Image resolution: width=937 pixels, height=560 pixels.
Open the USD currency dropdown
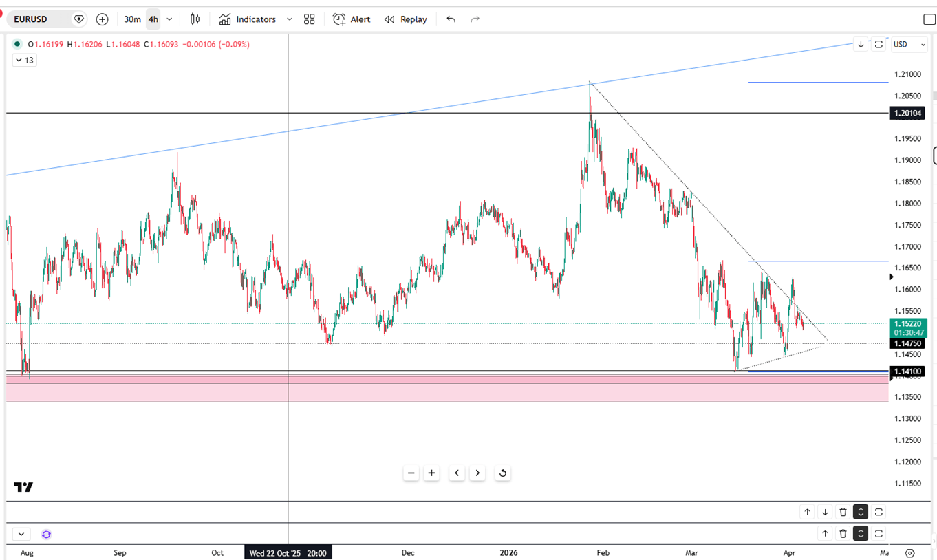(x=909, y=45)
